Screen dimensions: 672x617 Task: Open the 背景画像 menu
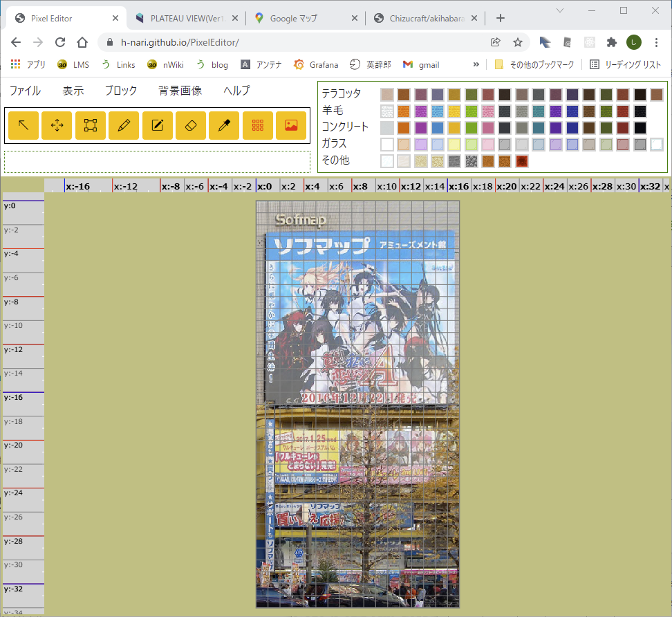(180, 91)
